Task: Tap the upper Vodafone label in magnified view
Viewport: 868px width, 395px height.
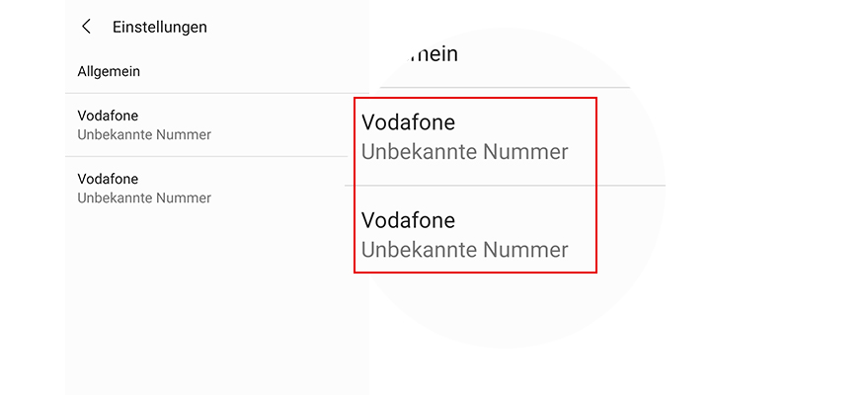Action: click(x=408, y=122)
